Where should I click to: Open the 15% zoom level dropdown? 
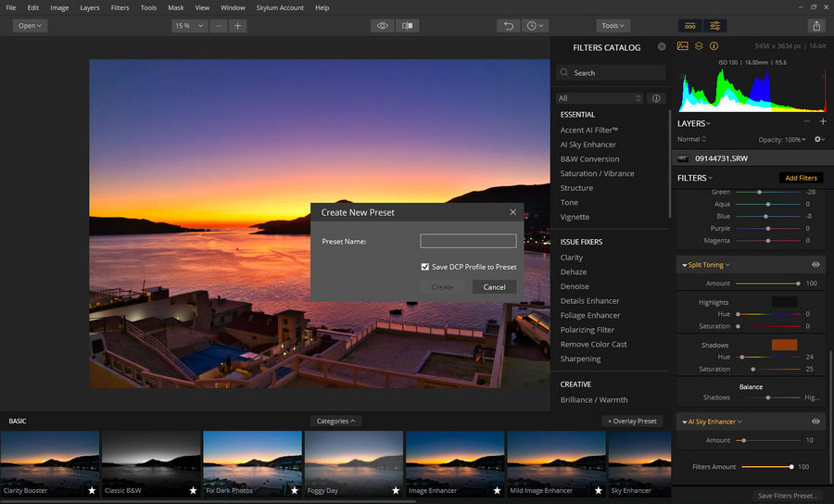[189, 26]
